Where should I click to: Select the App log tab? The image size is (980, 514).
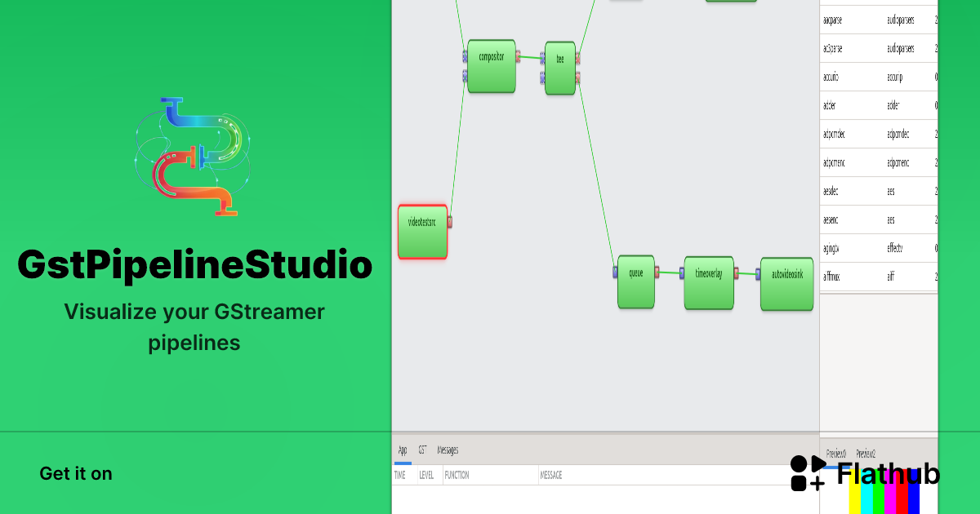[403, 450]
